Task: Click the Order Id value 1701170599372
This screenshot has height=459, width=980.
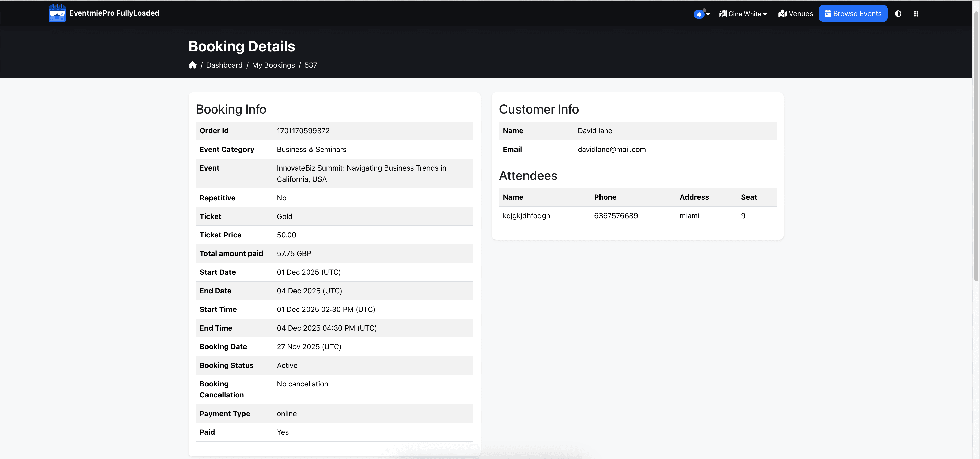Action: (x=303, y=130)
